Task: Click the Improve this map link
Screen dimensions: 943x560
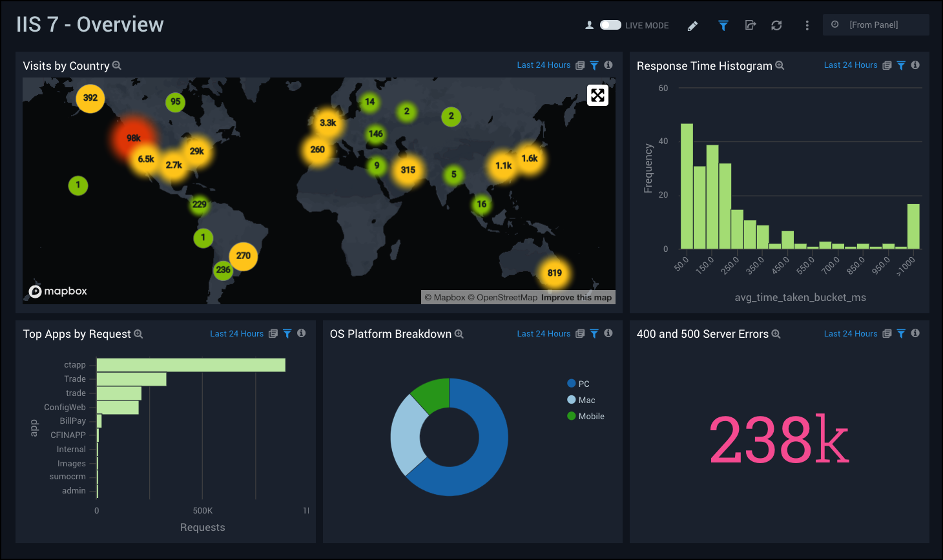Action: click(576, 298)
